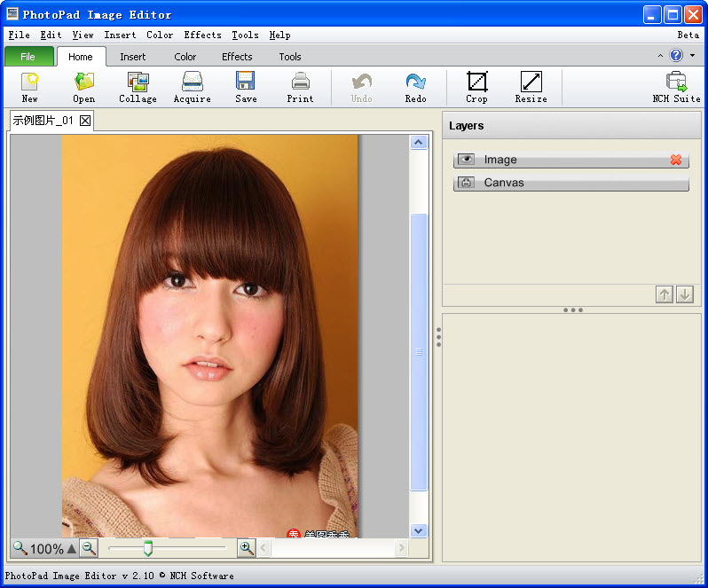Click the green File button
The image size is (708, 588).
coord(28,57)
